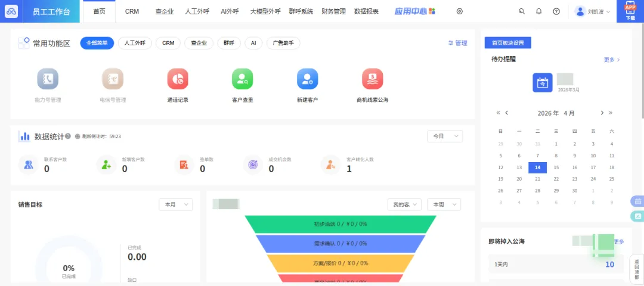Image resolution: width=644 pixels, height=286 pixels.
Task: Select the CRM filter pill
Action: click(x=168, y=43)
